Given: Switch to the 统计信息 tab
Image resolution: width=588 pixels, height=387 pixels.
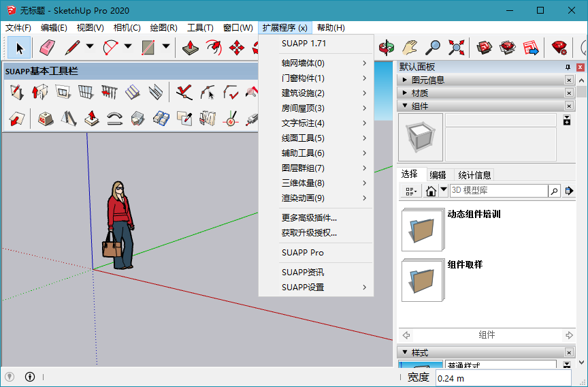Looking at the screenshot, I should (474, 175).
